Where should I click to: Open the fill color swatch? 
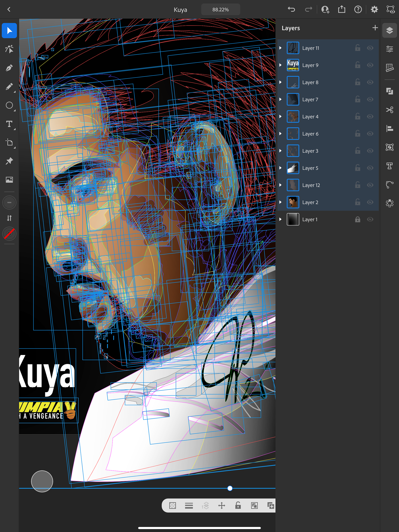(9, 203)
